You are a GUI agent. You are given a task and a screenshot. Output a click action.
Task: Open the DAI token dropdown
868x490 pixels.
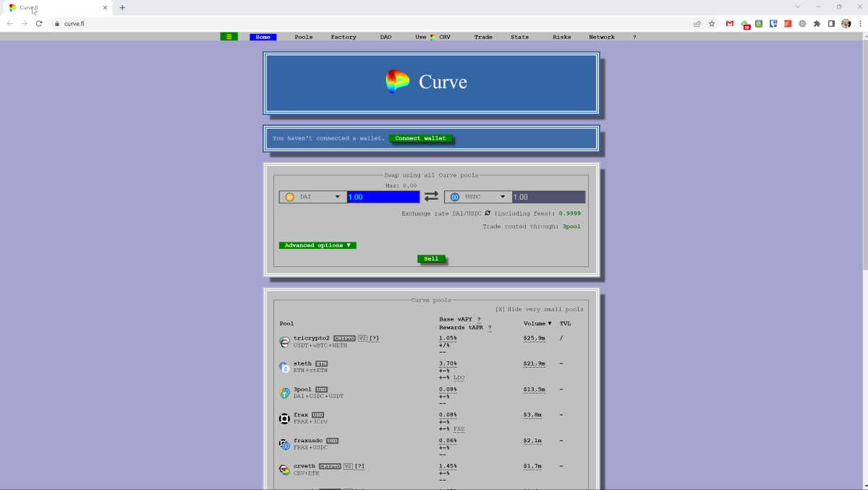(312, 197)
